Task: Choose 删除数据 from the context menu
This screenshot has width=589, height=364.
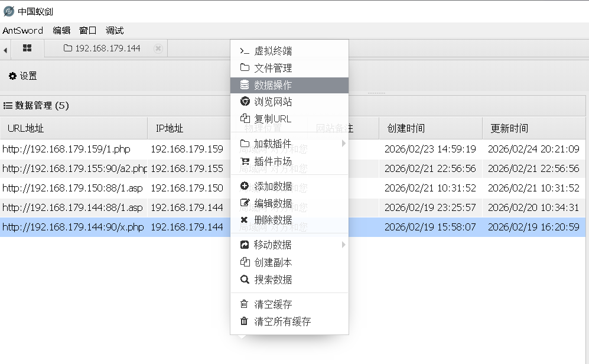Action: [x=289, y=220]
